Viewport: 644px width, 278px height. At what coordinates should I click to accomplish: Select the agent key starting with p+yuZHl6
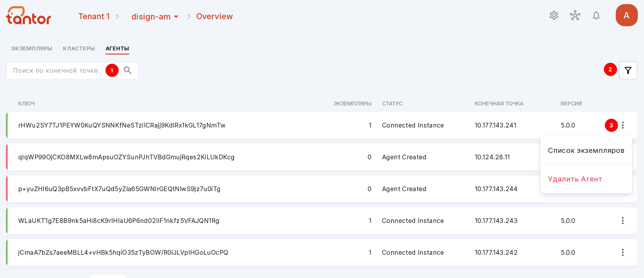point(119,189)
